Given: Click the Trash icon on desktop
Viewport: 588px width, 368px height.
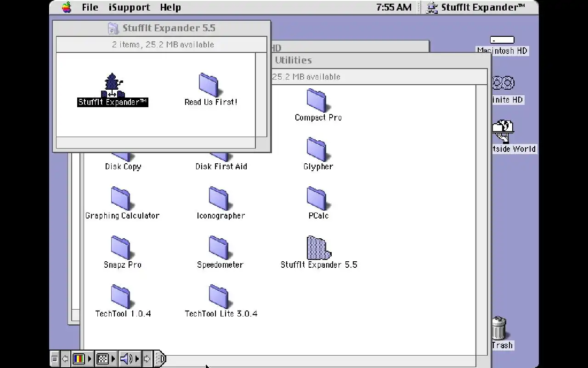Looking at the screenshot, I should (499, 328).
